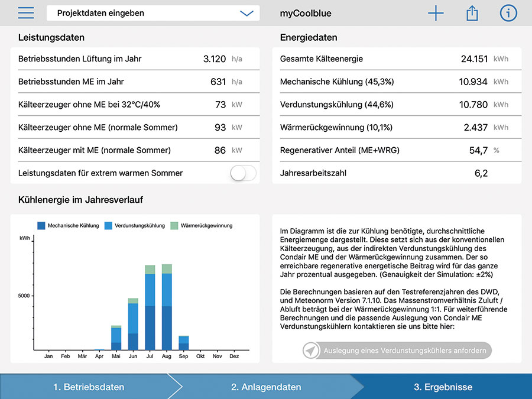
Task: Toggle Leistungsdaten für extrem warmen Sommer switch
Action: point(244,173)
